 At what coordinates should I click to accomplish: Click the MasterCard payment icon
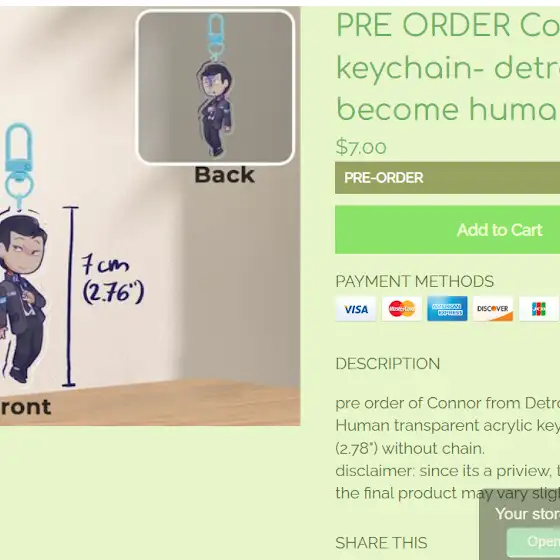(402, 309)
